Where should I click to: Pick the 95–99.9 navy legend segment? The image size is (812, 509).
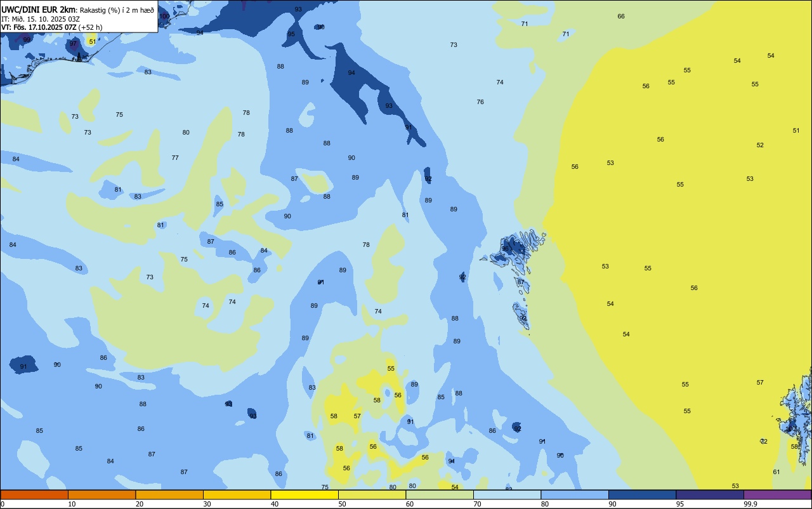point(710,494)
